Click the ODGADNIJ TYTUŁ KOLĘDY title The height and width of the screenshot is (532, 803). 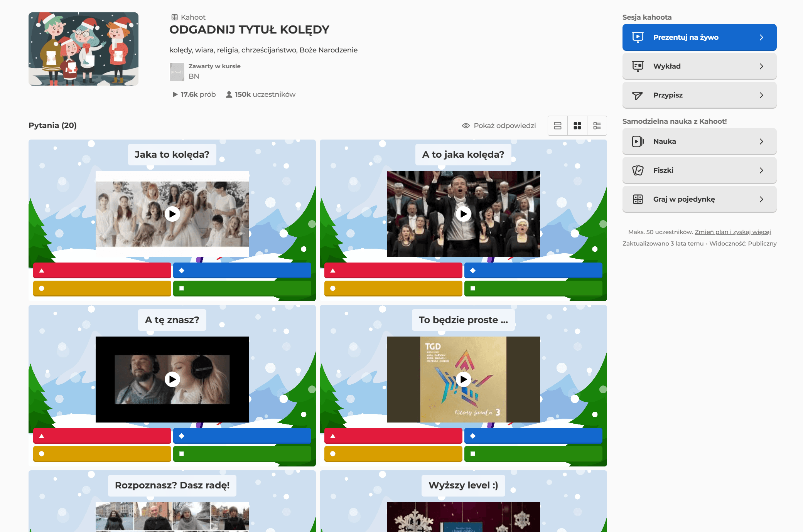(249, 30)
